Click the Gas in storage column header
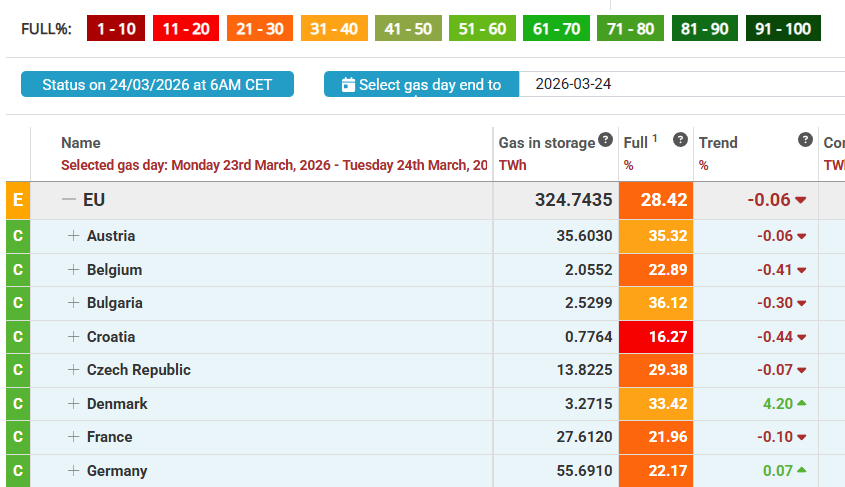This screenshot has height=487, width=845. click(546, 143)
